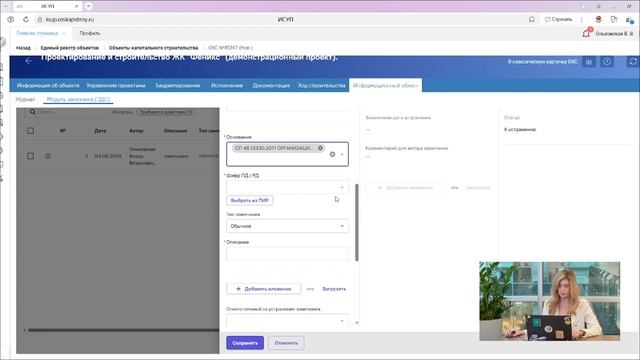
Task: Open the Информация об объекте tab
Action: coord(48,85)
